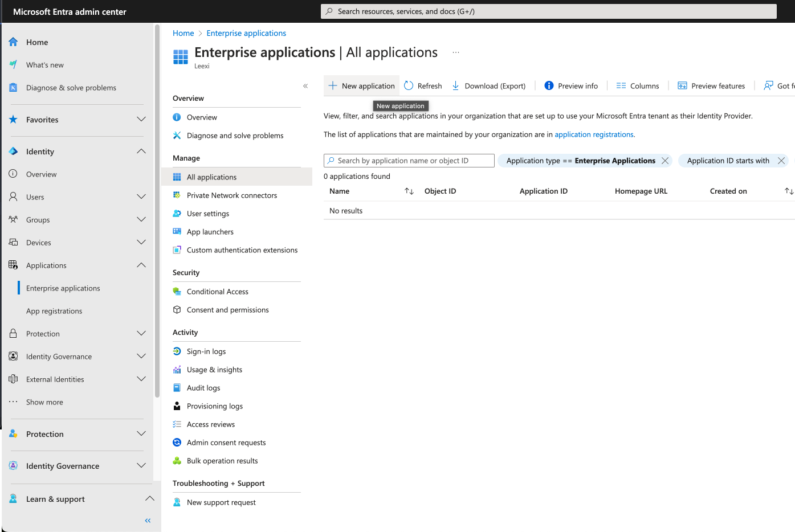Click Download (Export) in toolbar

coord(489,86)
